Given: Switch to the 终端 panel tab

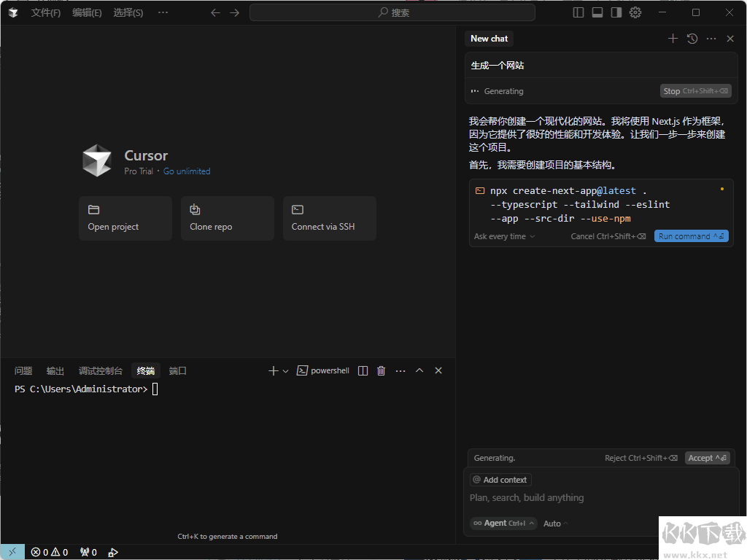Looking at the screenshot, I should [x=145, y=371].
